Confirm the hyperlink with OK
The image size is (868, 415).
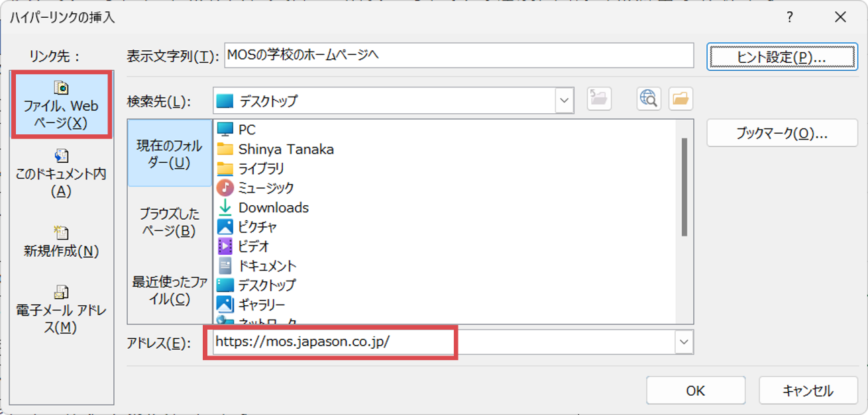696,391
